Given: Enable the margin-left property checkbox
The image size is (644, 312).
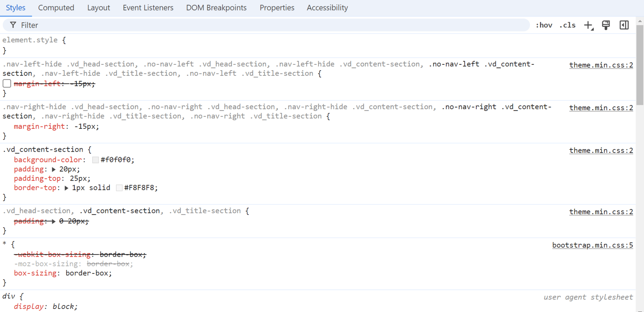Looking at the screenshot, I should tap(6, 83).
